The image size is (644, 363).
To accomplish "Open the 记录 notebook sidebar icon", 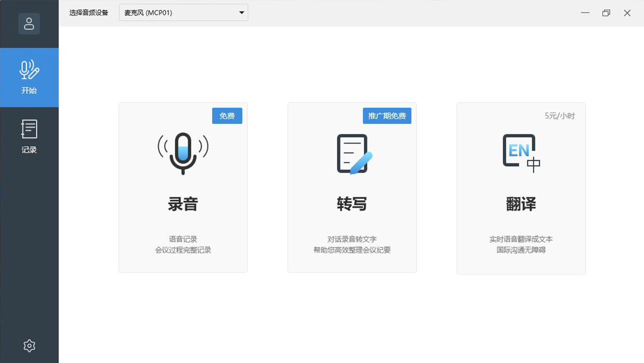I will click(x=29, y=129).
